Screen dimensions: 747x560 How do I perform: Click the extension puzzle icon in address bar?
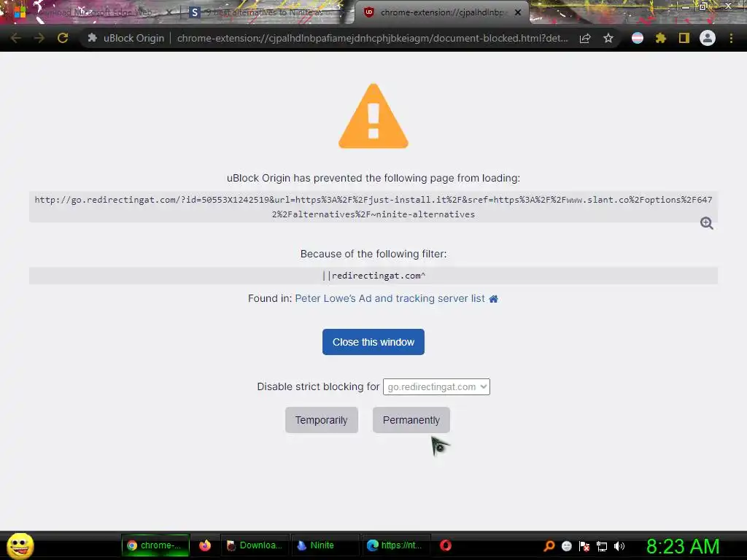tap(93, 38)
